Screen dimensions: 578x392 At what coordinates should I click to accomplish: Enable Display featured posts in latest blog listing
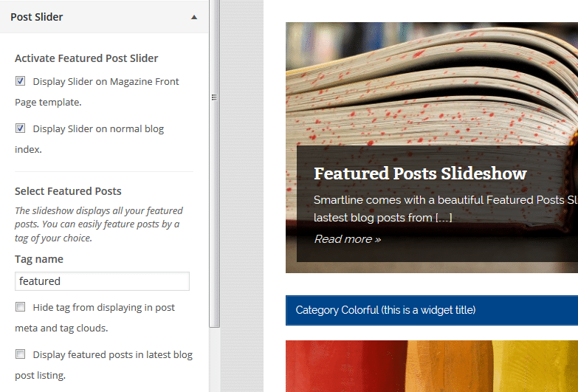pos(20,354)
